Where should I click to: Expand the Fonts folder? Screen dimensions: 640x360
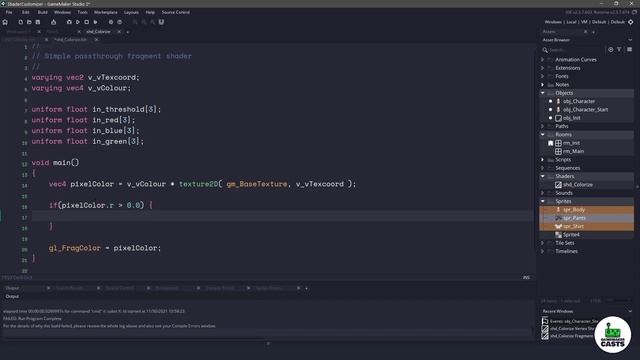tap(542, 76)
